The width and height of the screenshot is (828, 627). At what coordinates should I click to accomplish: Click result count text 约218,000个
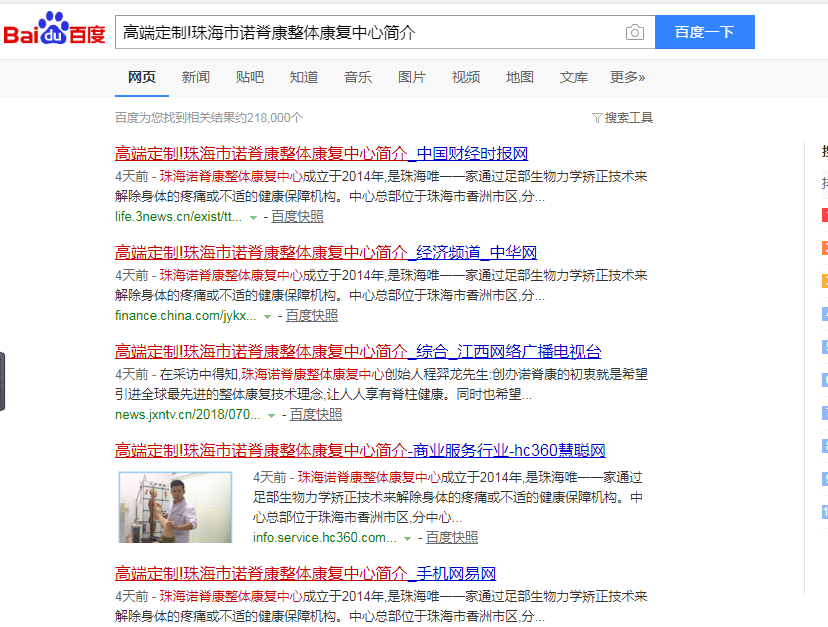pos(268,117)
